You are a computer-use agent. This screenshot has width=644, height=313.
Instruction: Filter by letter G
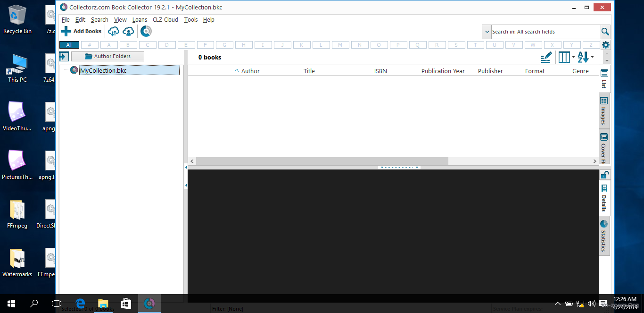coord(224,45)
